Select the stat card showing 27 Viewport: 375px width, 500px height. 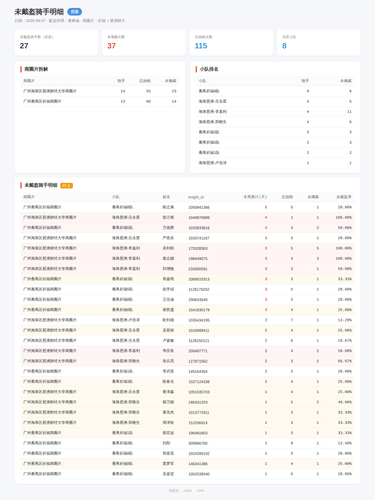[x=56, y=42]
